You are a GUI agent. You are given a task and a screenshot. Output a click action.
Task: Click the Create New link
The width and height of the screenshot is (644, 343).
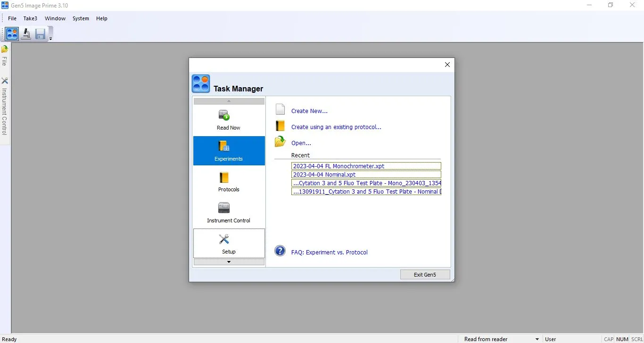tap(309, 111)
